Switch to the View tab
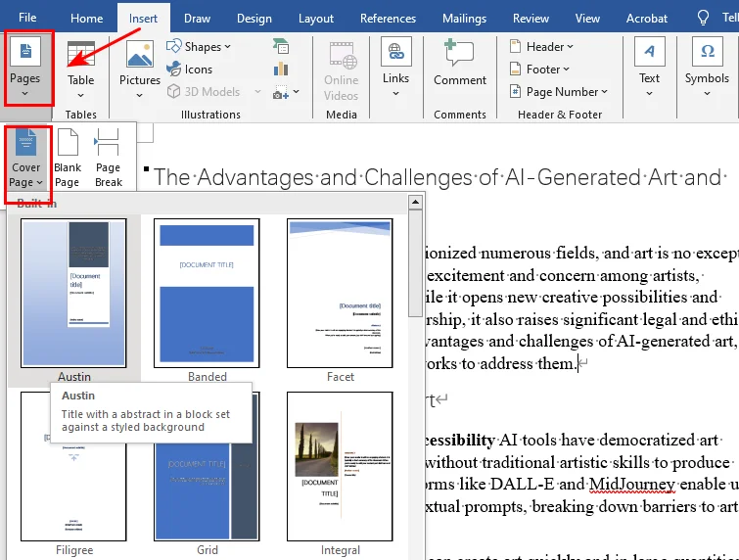Viewport: 739px width, 560px height. 587,19
